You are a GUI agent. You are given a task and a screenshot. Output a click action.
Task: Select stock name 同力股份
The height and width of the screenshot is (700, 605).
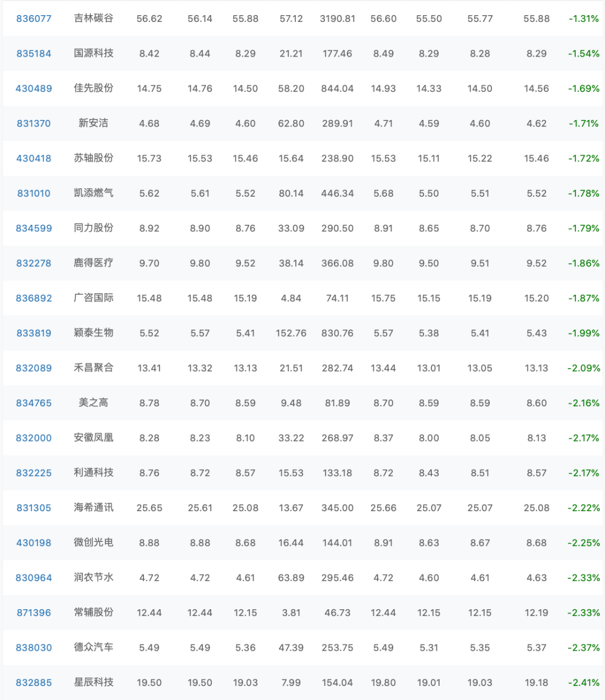tap(94, 228)
